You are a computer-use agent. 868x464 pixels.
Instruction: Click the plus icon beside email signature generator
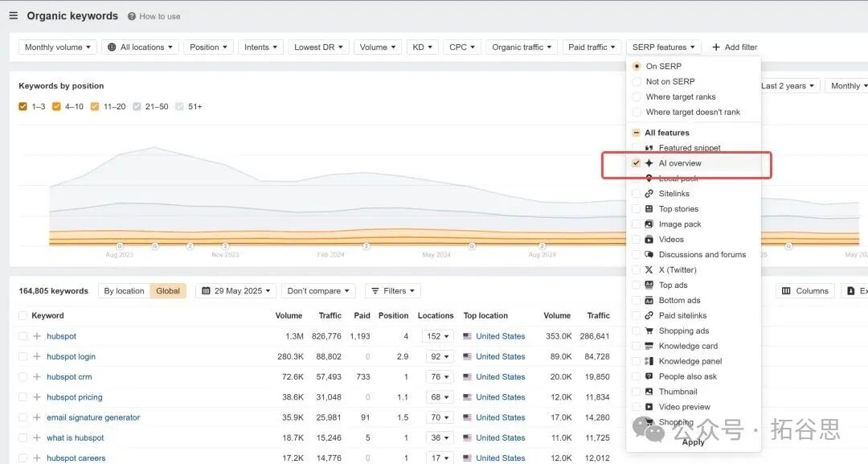coord(36,417)
